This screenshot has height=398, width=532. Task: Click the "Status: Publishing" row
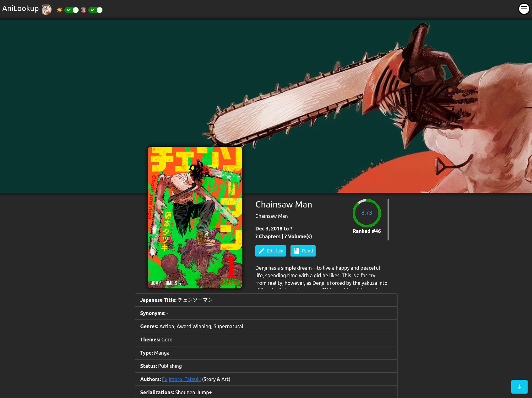[x=266, y=366]
